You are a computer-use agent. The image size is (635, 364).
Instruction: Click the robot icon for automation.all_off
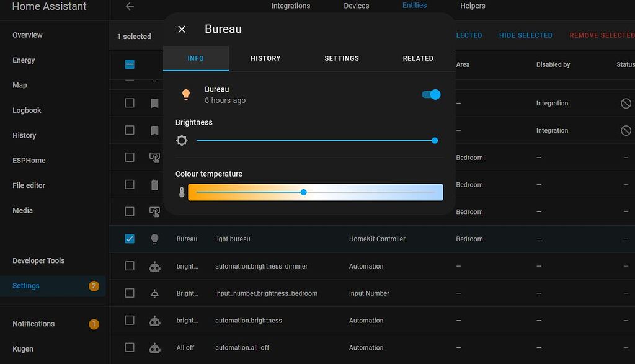tap(154, 347)
